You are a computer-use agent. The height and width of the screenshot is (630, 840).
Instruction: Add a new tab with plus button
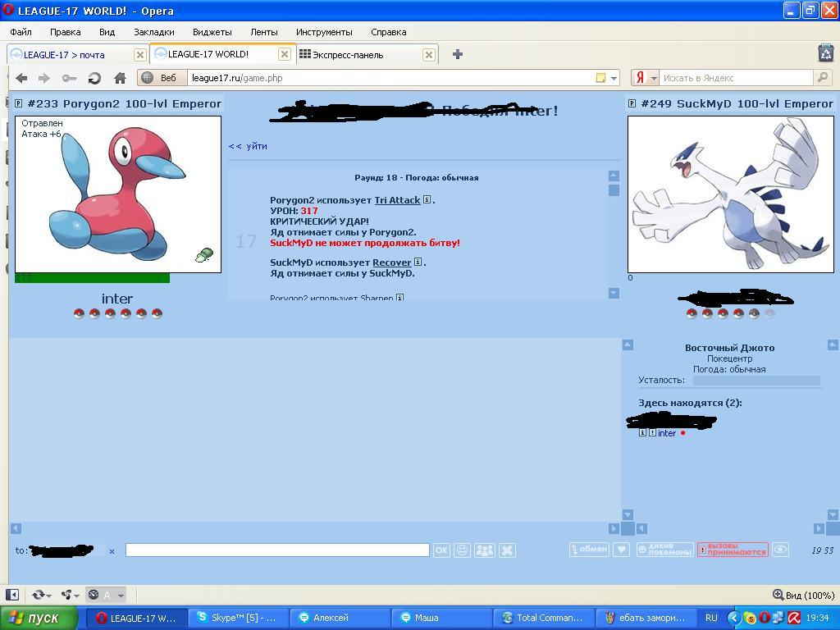(458, 54)
